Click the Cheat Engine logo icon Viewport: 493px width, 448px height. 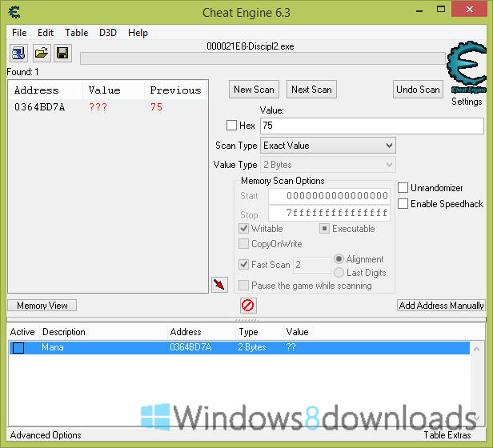pyautogui.click(x=467, y=67)
